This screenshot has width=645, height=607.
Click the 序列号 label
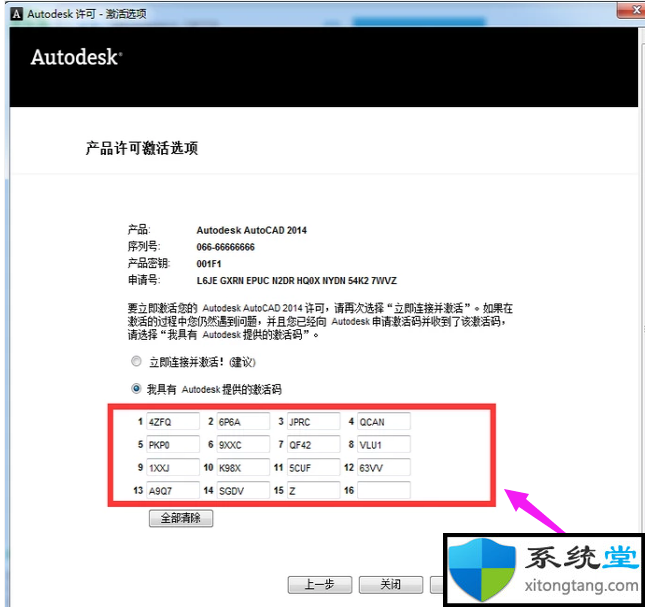(144, 247)
